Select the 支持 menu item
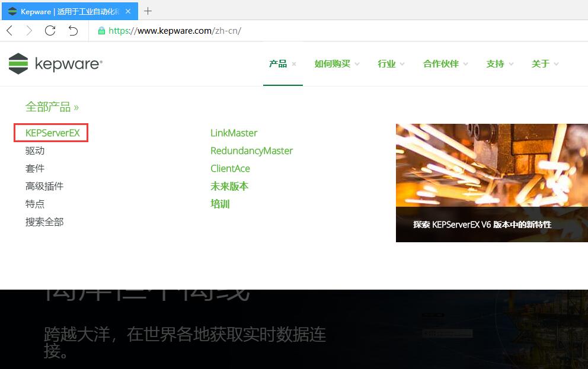Viewport: 588px width, 369px height. tap(496, 63)
